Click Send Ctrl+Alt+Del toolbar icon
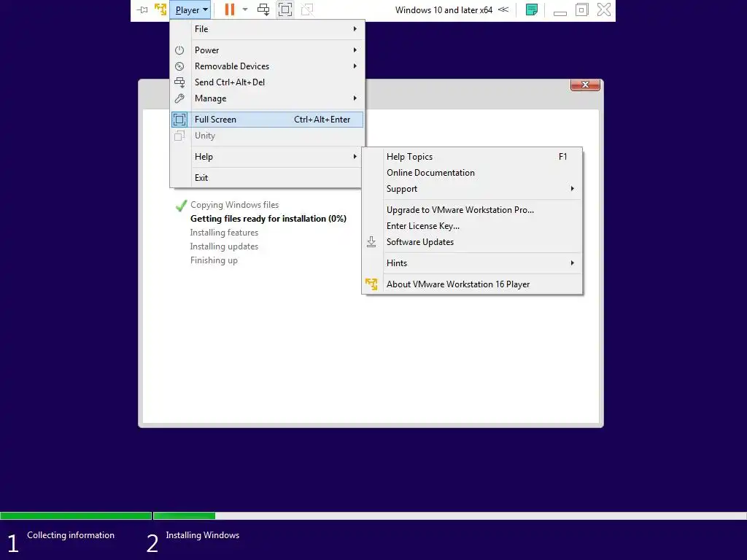Screen dimensions: 747x560 [x=263, y=9]
